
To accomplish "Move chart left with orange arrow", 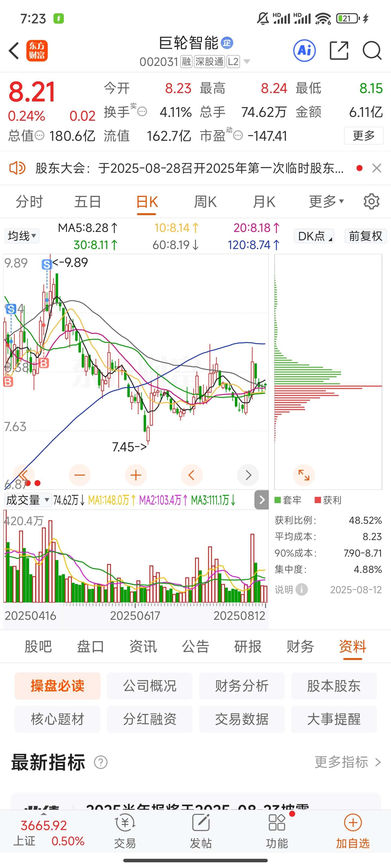I will pyautogui.click(x=192, y=475).
